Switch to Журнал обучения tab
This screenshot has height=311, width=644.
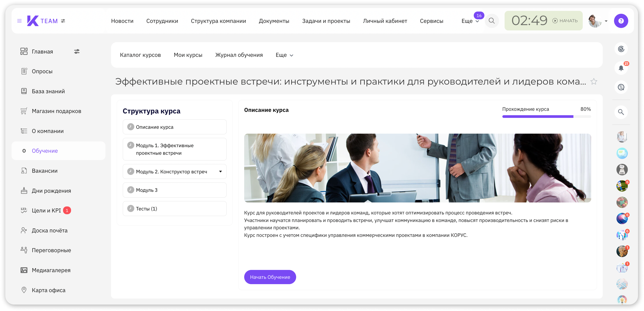tap(239, 55)
